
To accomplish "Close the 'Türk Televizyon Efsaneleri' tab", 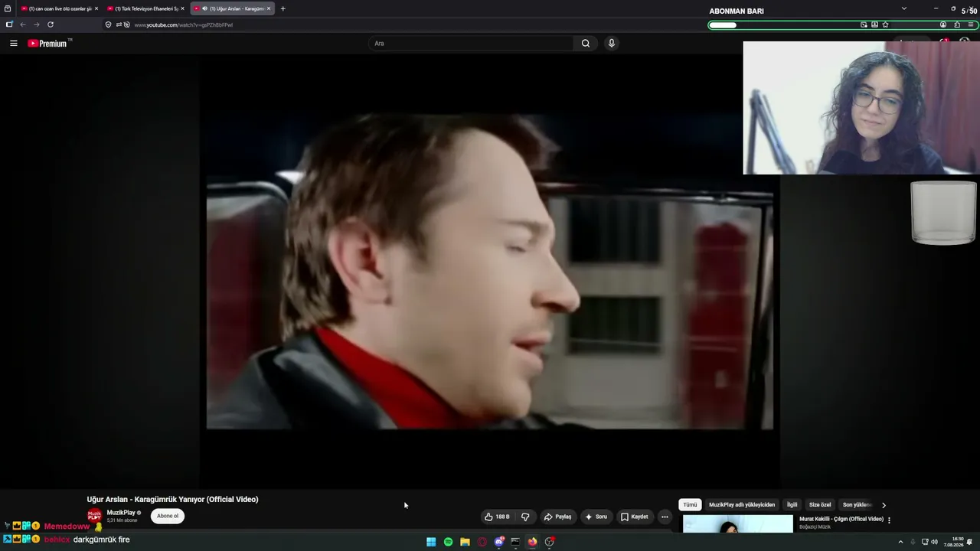I will (x=182, y=8).
